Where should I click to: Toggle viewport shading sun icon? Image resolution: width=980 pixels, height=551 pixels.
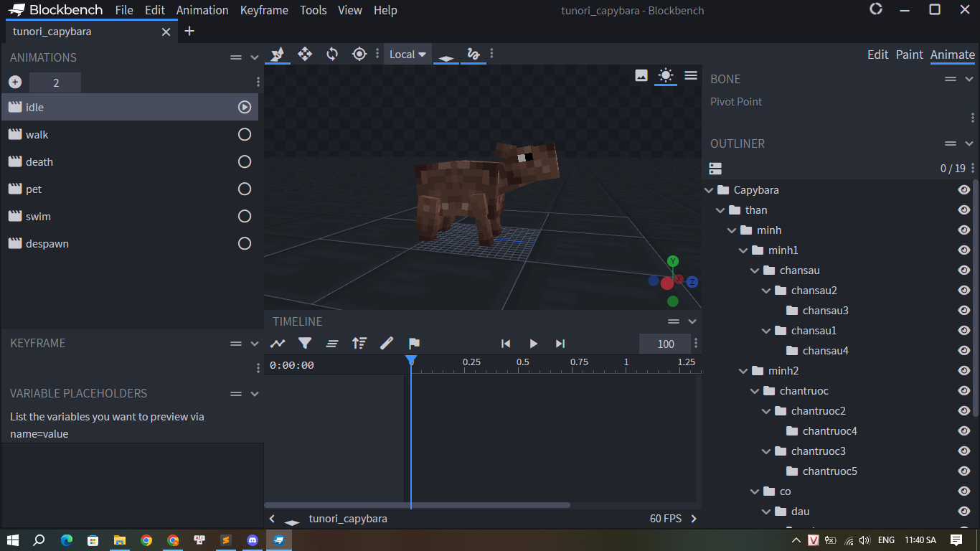click(666, 75)
